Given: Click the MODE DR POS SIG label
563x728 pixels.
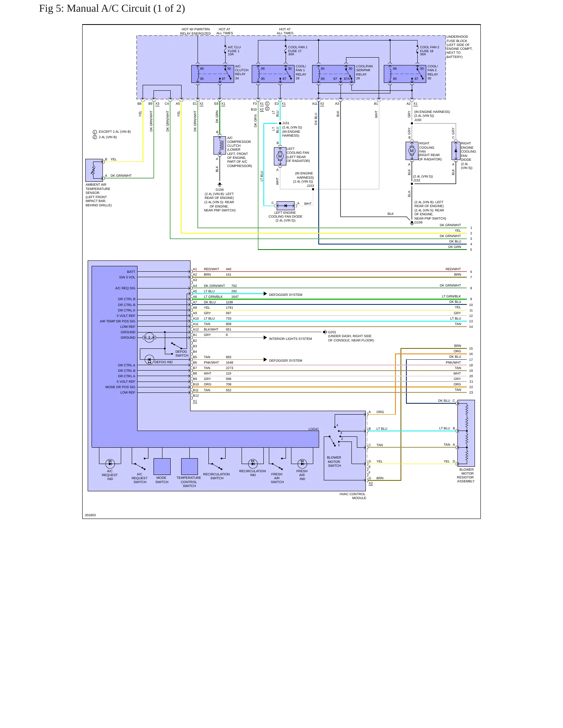Looking at the screenshot, I should [x=120, y=387].
